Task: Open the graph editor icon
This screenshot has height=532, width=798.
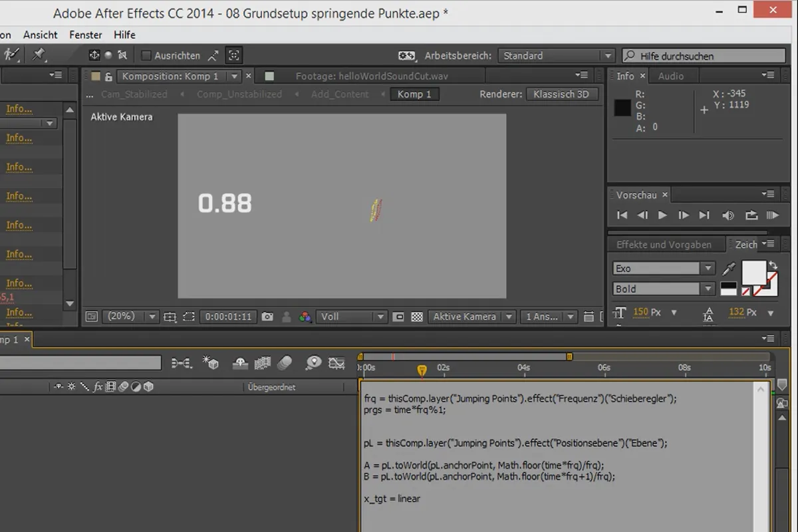Action: 336,362
